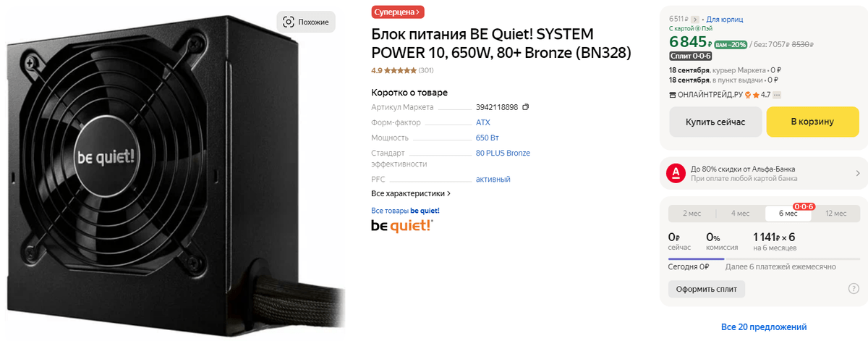The height and width of the screenshot is (341, 868).
Task: Click the Похожие similar-items search icon
Action: pyautogui.click(x=289, y=22)
